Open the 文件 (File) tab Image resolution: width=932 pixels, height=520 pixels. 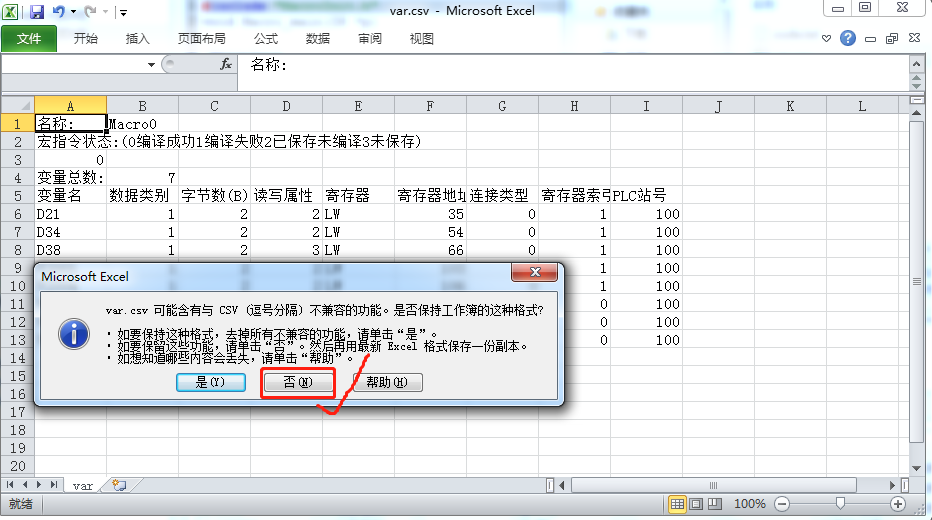pos(29,39)
